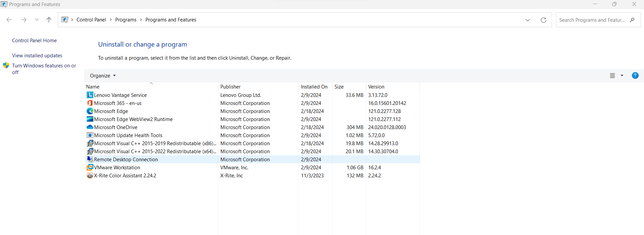Select the Microsoft OneDrive entry name
644x235 pixels.
pos(116,127)
